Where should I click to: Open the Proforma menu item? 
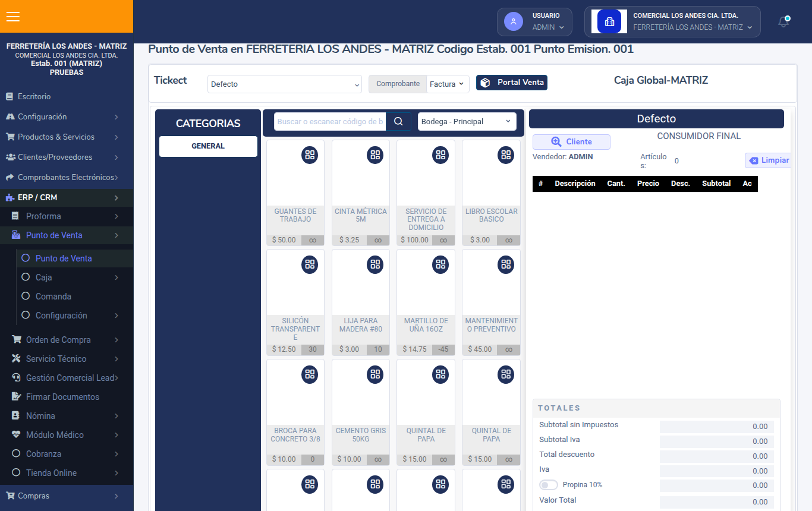pos(67,216)
